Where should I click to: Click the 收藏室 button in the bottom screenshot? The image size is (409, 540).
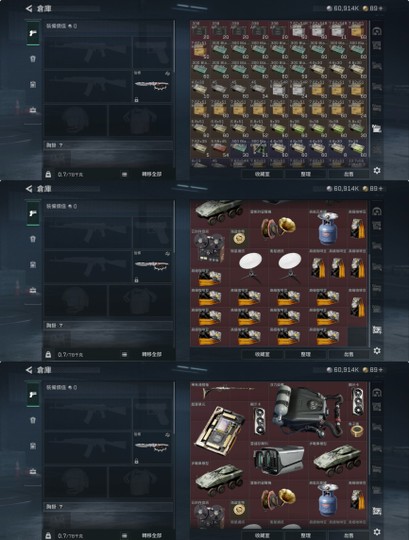click(x=262, y=536)
